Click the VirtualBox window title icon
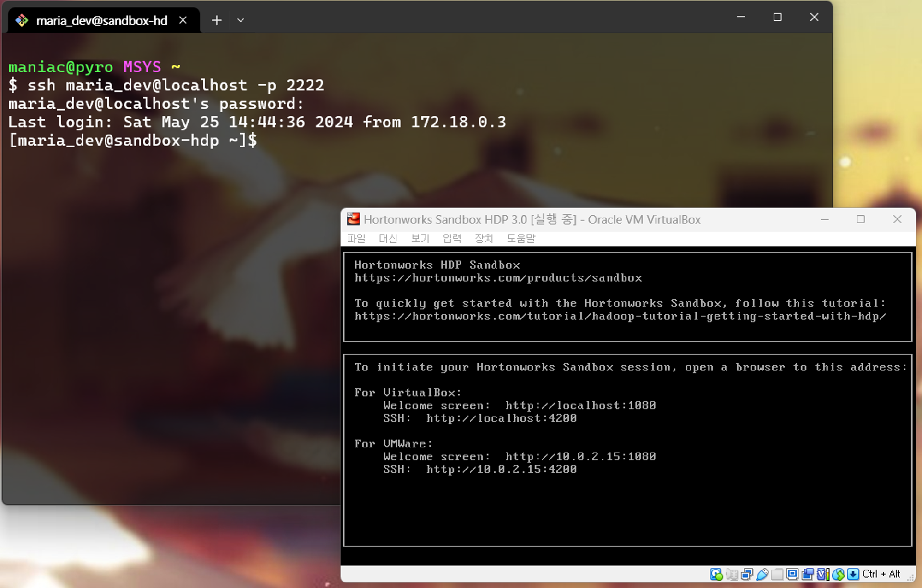This screenshot has height=588, width=922. coord(353,219)
